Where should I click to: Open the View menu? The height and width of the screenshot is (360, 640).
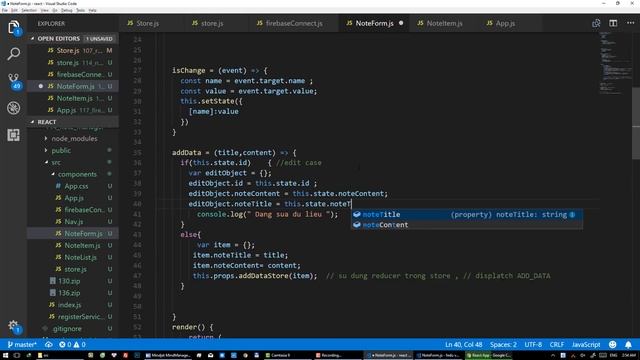tap(44, 10)
